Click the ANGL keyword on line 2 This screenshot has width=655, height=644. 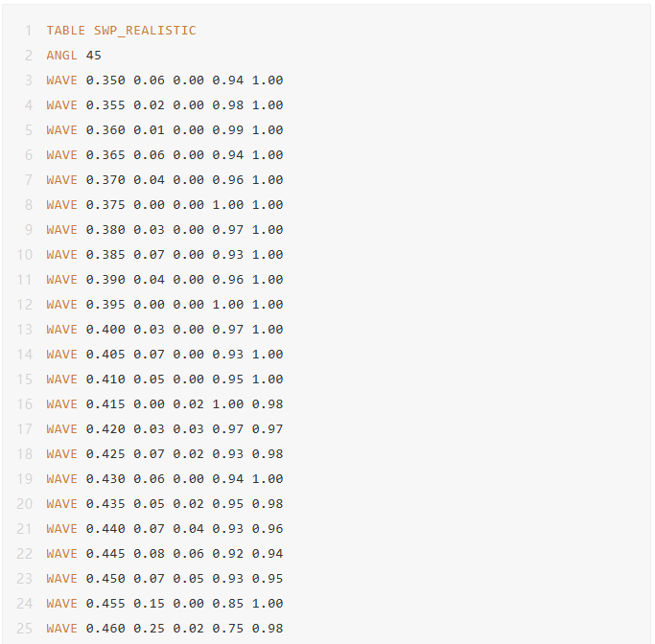[61, 56]
